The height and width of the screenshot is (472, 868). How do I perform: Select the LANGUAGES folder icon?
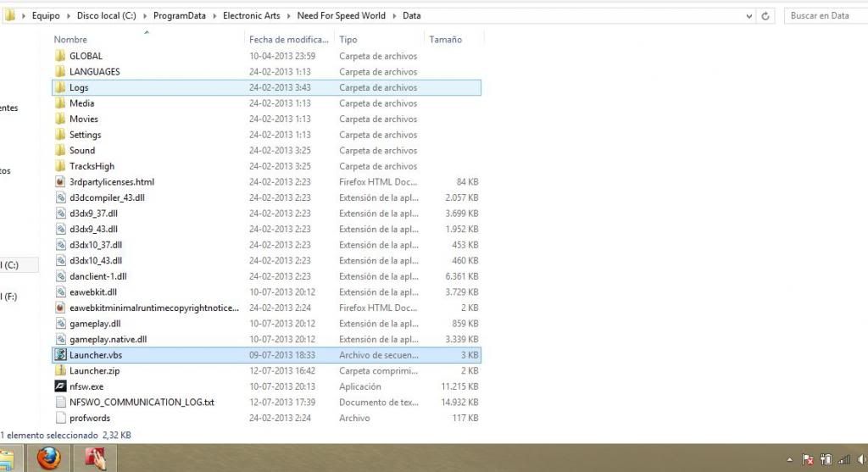[60, 71]
